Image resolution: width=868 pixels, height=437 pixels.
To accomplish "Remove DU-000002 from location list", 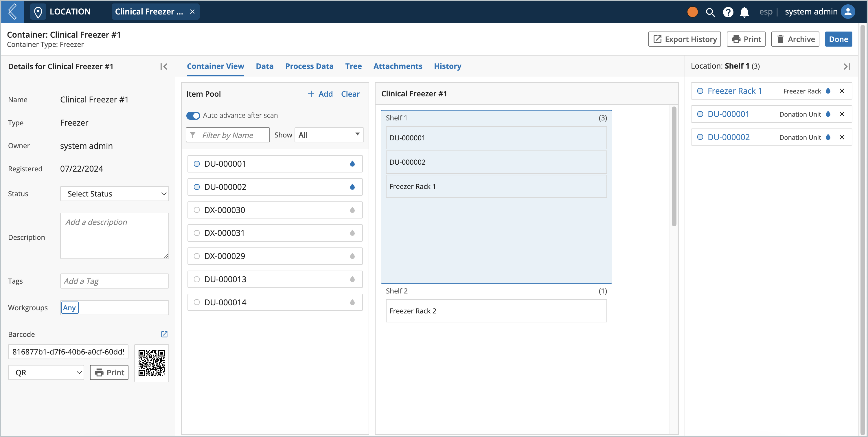I will 842,137.
